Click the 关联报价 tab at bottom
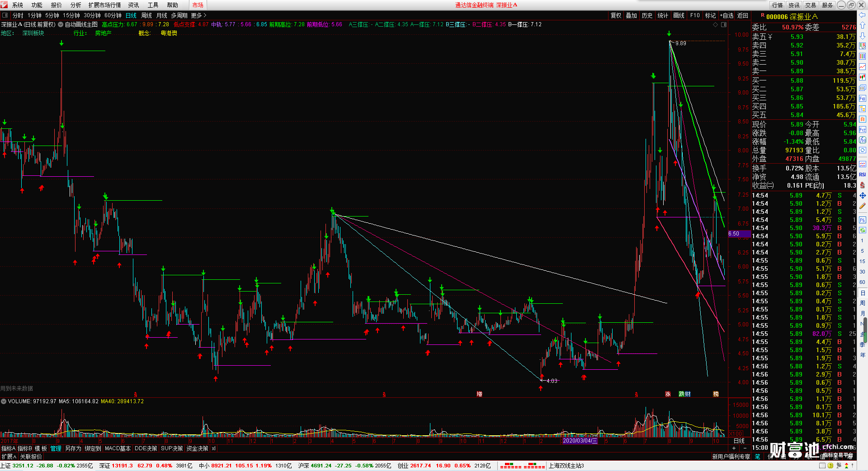 31,457
